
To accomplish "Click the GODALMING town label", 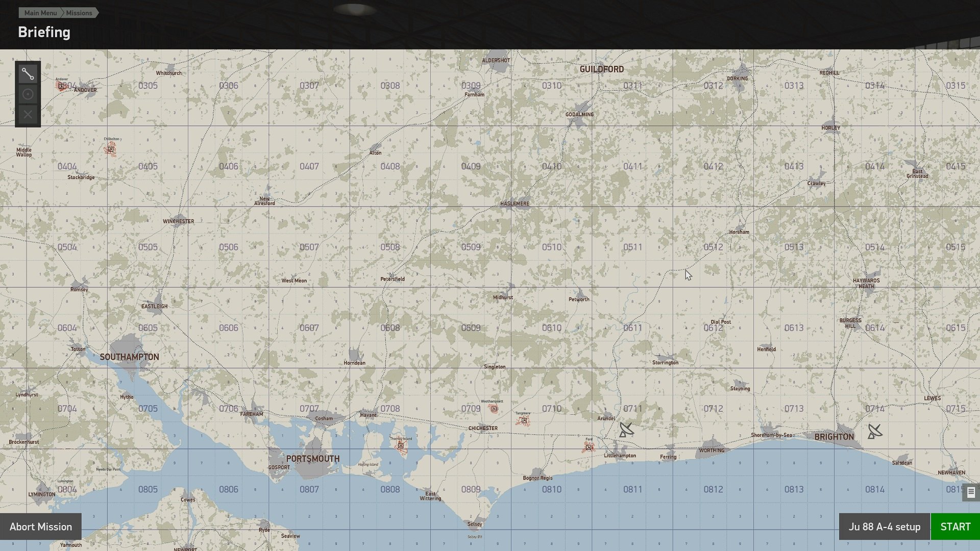I will 579,114.
